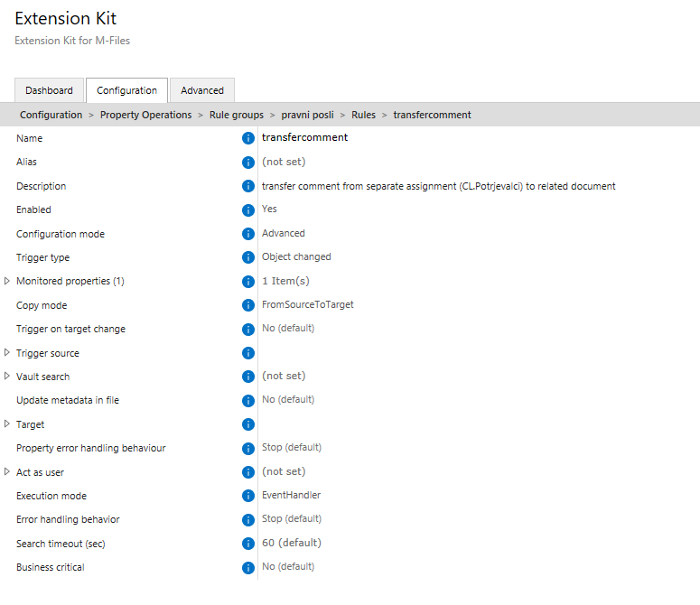The width and height of the screenshot is (700, 605).
Task: Open info icon for Copy mode
Action: [x=247, y=305]
